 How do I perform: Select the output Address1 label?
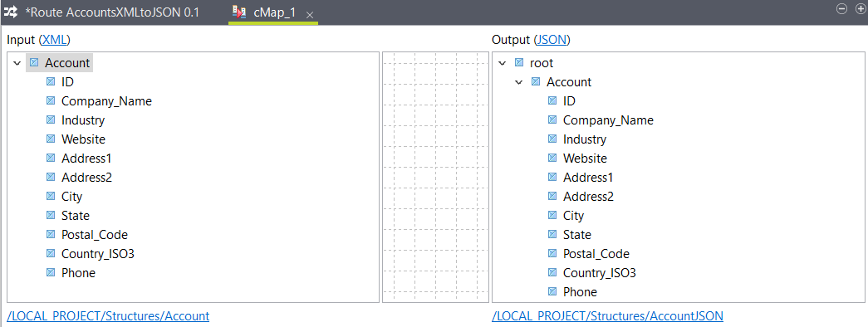pyautogui.click(x=588, y=178)
